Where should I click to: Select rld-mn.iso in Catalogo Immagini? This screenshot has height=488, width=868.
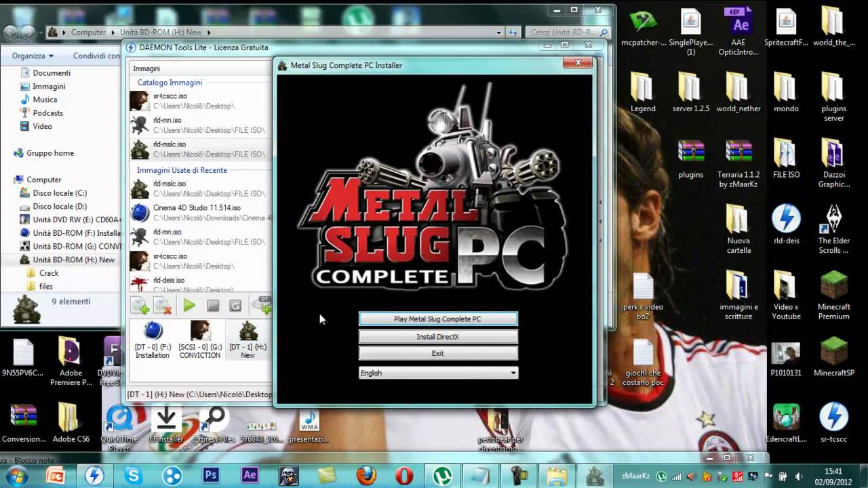(x=200, y=125)
